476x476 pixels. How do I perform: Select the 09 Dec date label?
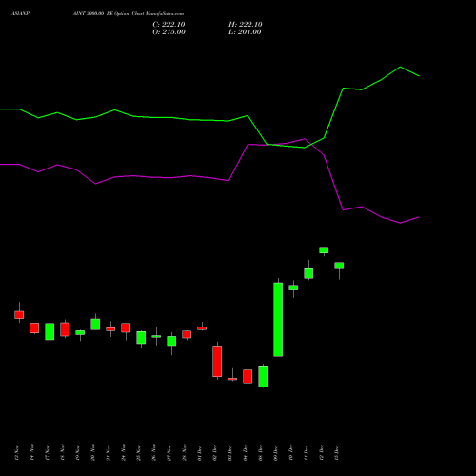(x=276, y=452)
